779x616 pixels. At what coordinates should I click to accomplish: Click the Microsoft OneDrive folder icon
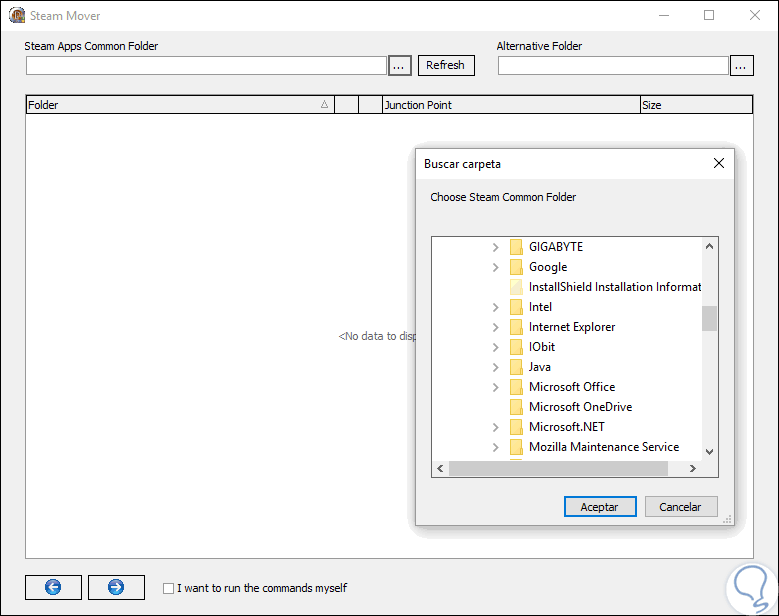[516, 407]
